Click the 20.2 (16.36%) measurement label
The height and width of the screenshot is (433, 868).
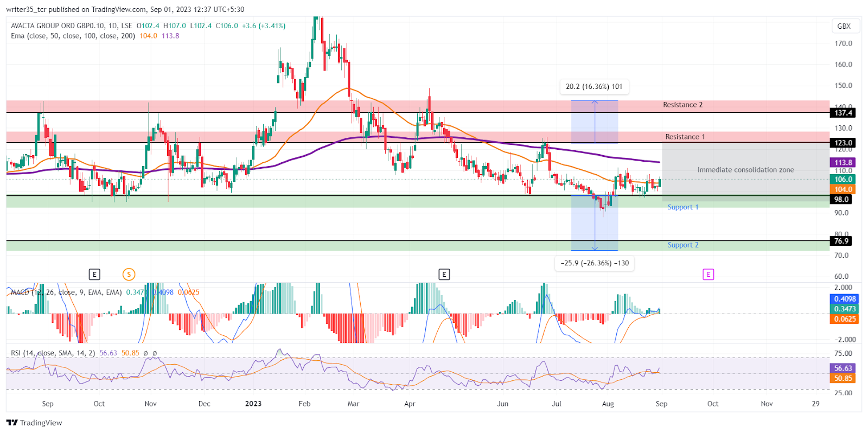click(594, 87)
